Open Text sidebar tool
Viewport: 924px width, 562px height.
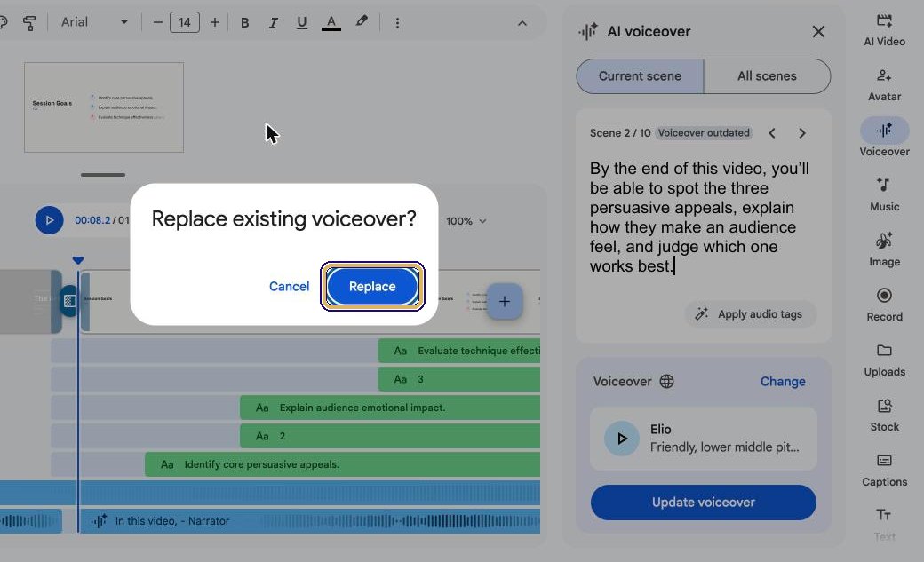tap(884, 524)
